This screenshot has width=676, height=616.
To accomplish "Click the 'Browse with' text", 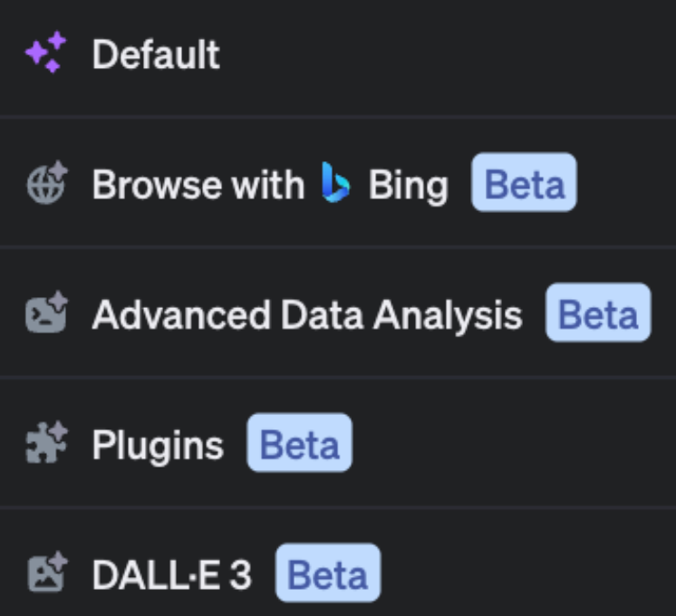I will click(198, 185).
